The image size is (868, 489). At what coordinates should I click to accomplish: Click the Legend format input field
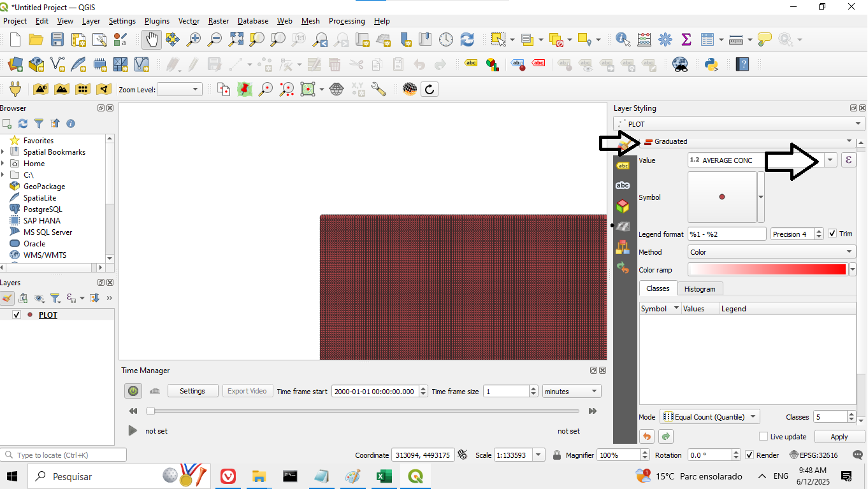coord(727,234)
